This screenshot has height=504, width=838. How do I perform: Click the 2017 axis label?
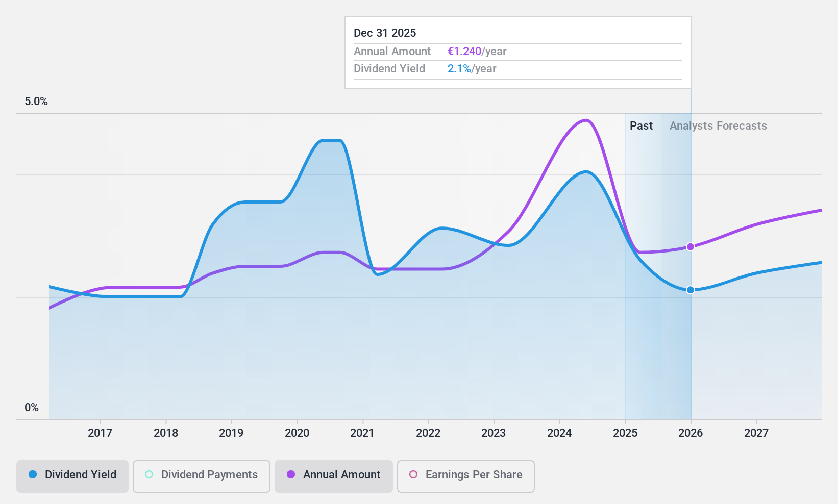tap(100, 433)
